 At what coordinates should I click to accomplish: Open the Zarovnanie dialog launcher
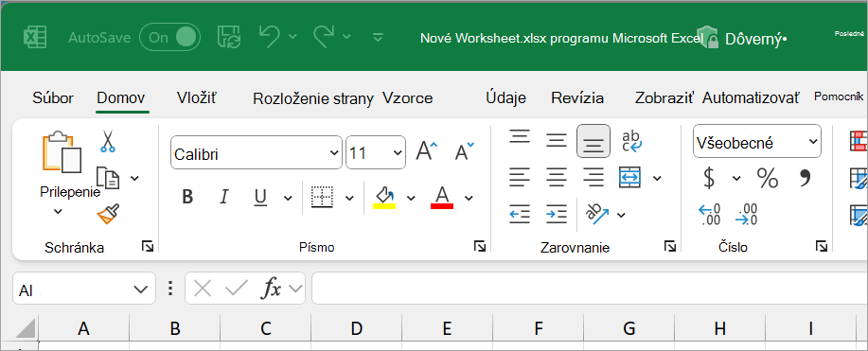coord(670,246)
